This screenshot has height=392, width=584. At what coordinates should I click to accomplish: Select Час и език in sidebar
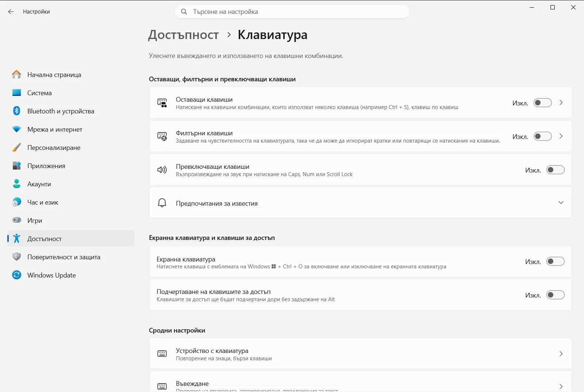click(71, 202)
